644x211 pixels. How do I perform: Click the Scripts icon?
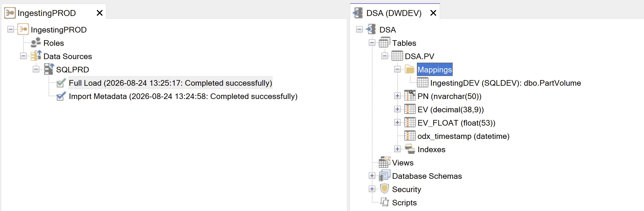pos(384,202)
